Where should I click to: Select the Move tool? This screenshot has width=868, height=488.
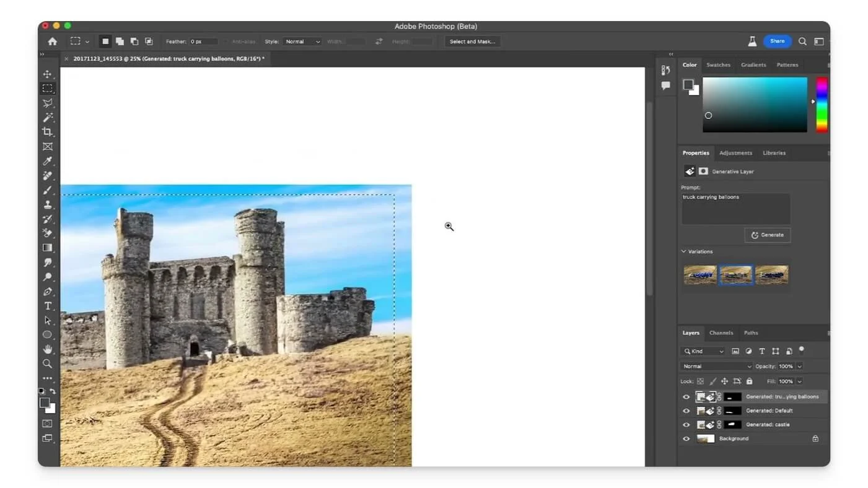(x=47, y=74)
